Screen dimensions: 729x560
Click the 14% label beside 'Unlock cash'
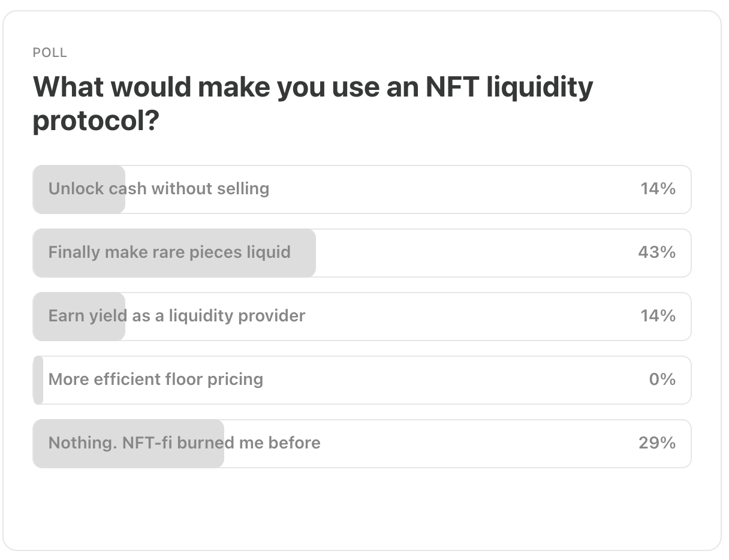click(658, 188)
